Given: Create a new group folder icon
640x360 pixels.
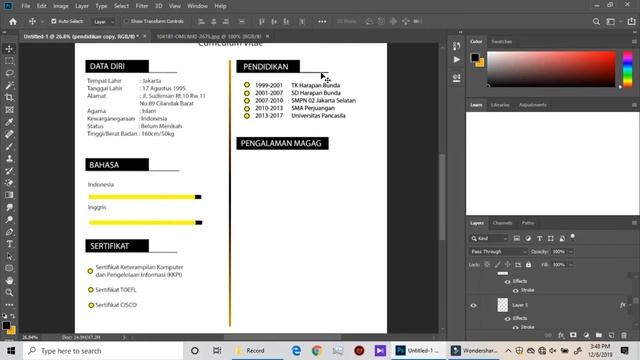Looking at the screenshot, I should 598,335.
